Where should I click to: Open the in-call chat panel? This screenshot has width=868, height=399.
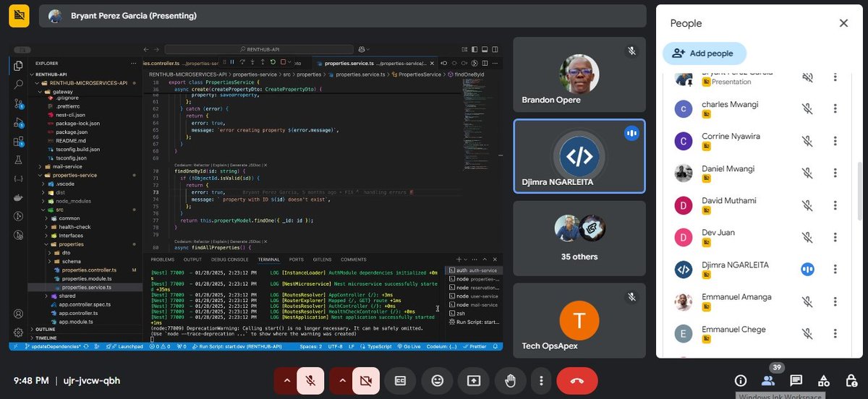(x=796, y=380)
